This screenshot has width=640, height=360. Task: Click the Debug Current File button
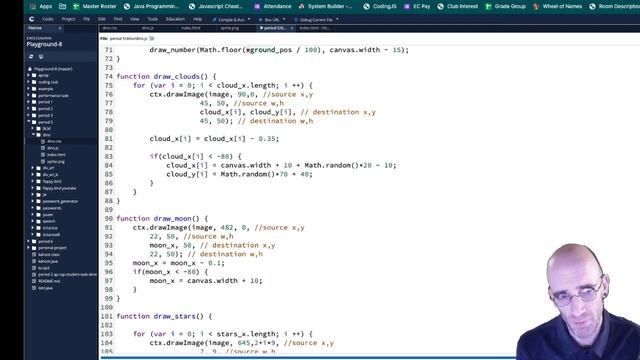click(313, 20)
